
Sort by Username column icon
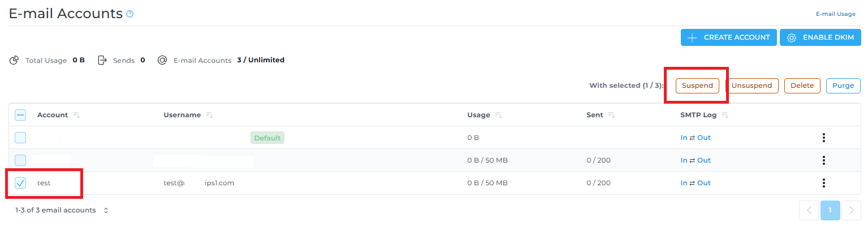[209, 115]
